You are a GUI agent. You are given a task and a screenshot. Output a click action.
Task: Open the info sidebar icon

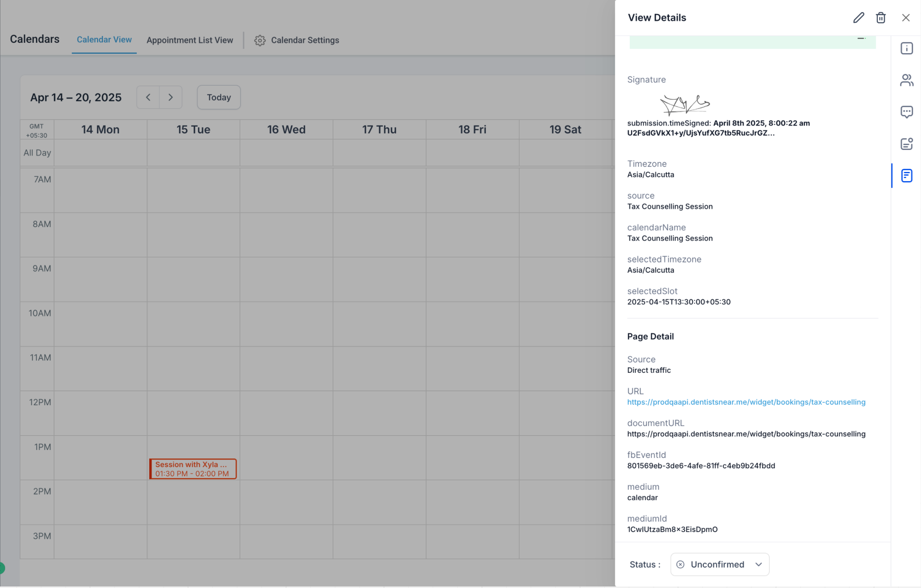point(906,48)
